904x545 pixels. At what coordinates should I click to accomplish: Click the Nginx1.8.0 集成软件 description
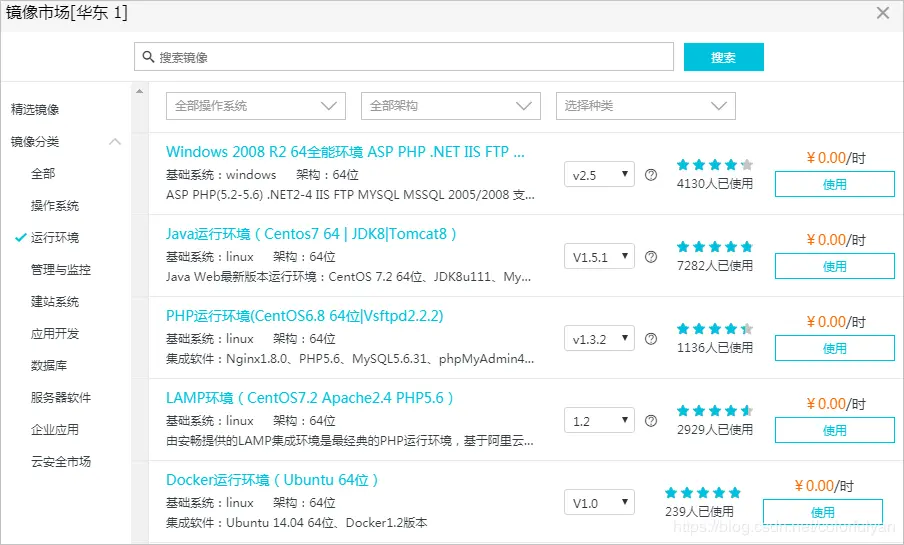[350, 359]
